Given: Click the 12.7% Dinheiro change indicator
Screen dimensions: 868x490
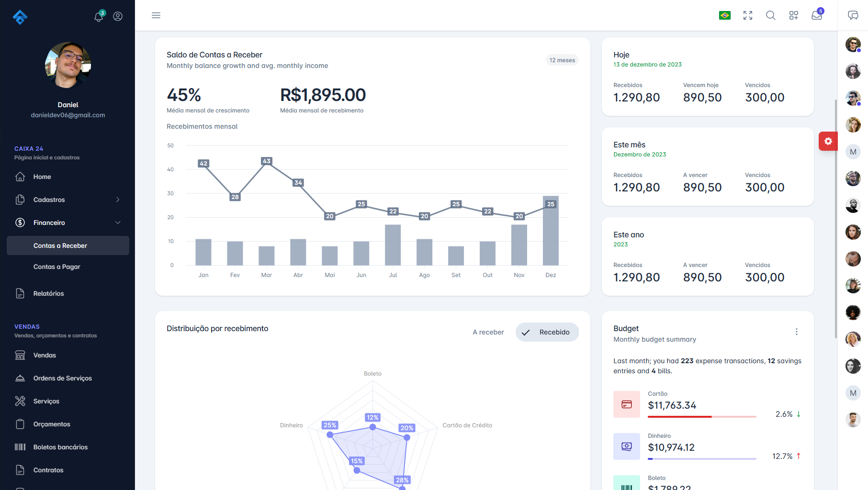Looking at the screenshot, I should pos(787,456).
